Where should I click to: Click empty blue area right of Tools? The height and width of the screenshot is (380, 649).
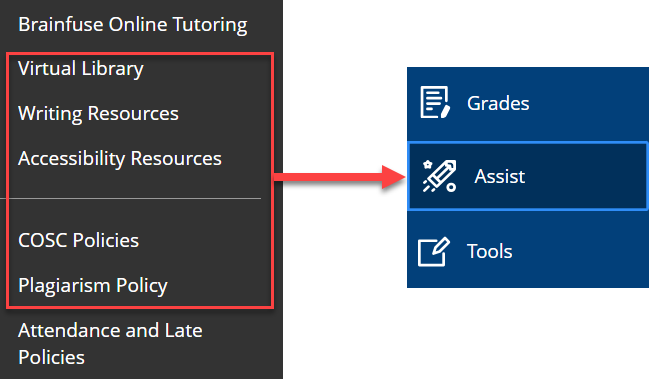pos(579,251)
